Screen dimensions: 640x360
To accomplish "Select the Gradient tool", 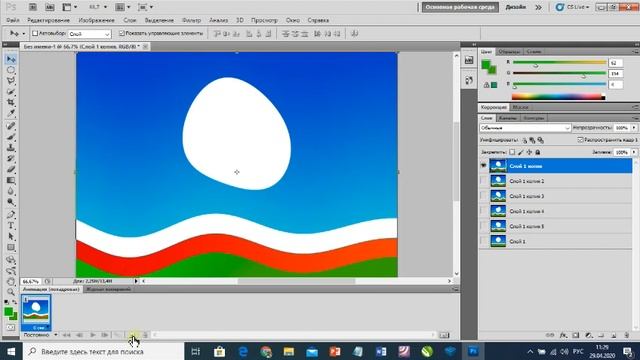I will pos(11,180).
